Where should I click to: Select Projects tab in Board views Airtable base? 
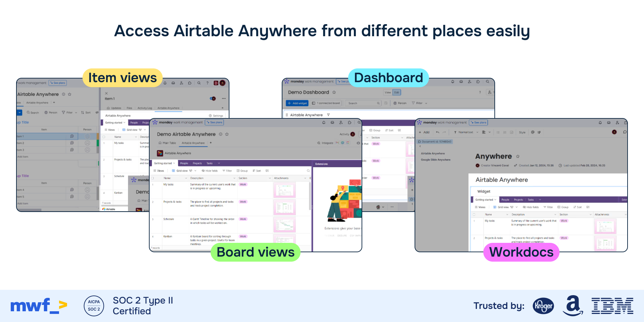click(x=197, y=163)
